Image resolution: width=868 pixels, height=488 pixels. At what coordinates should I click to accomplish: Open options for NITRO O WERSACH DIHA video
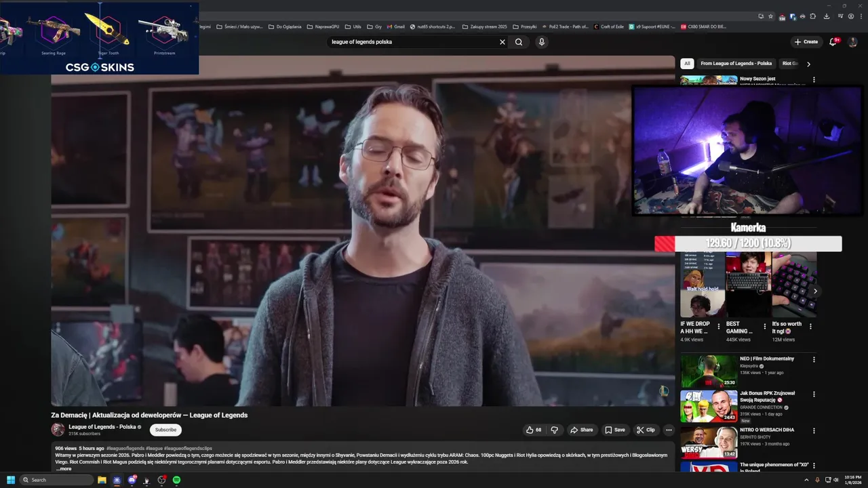point(814,430)
